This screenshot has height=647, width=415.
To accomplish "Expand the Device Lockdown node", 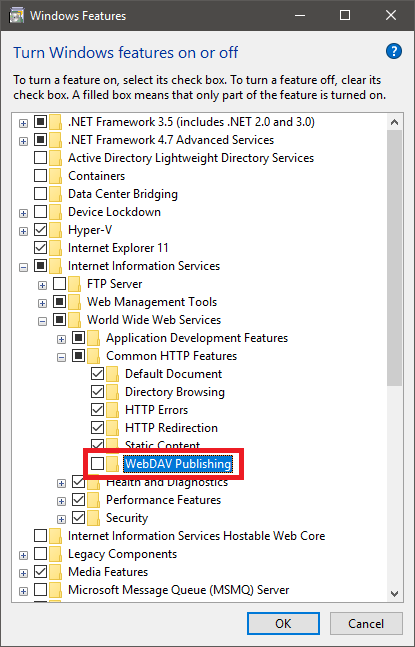I will click(x=24, y=213).
